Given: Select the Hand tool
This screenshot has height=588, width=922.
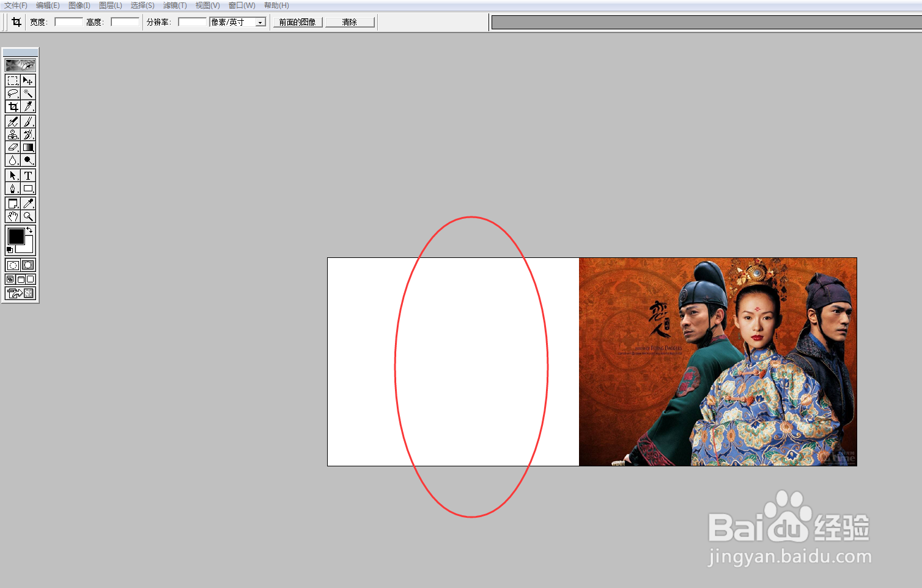Looking at the screenshot, I should coord(13,216).
